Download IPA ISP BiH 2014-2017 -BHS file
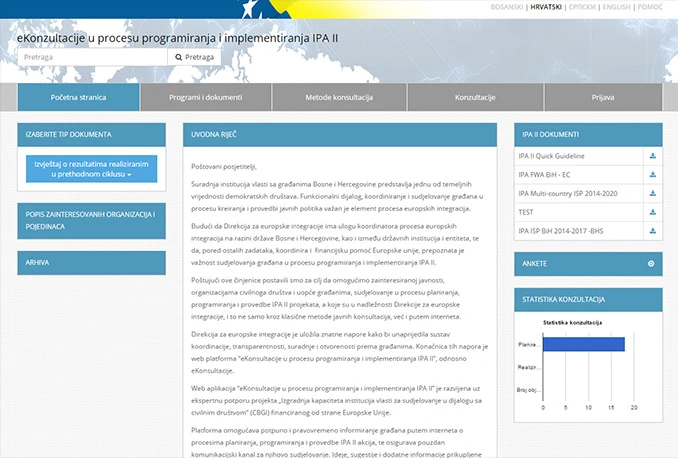This screenshot has width=678, height=458. click(x=652, y=231)
